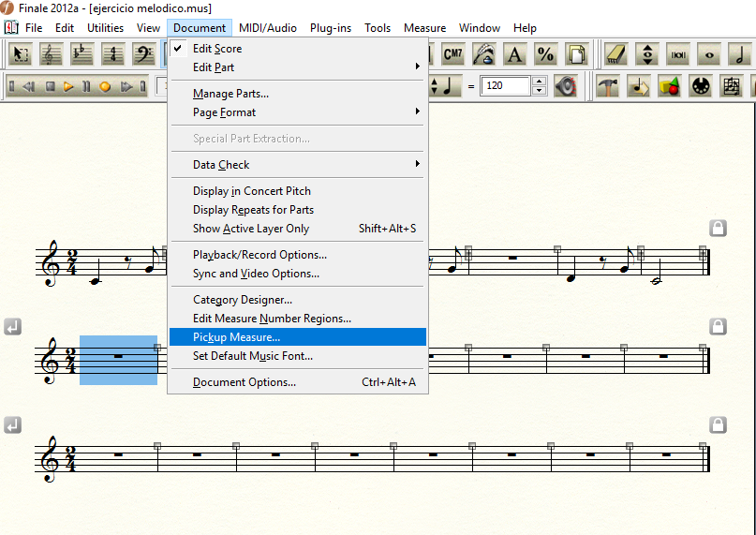Click the tempo field showing 120
Viewport: 756px width, 535px height.
(504, 86)
